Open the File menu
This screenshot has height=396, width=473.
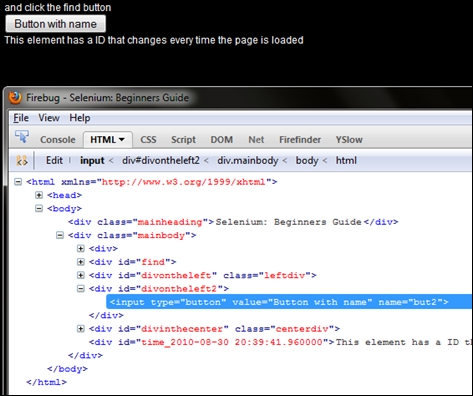pyautogui.click(x=21, y=118)
